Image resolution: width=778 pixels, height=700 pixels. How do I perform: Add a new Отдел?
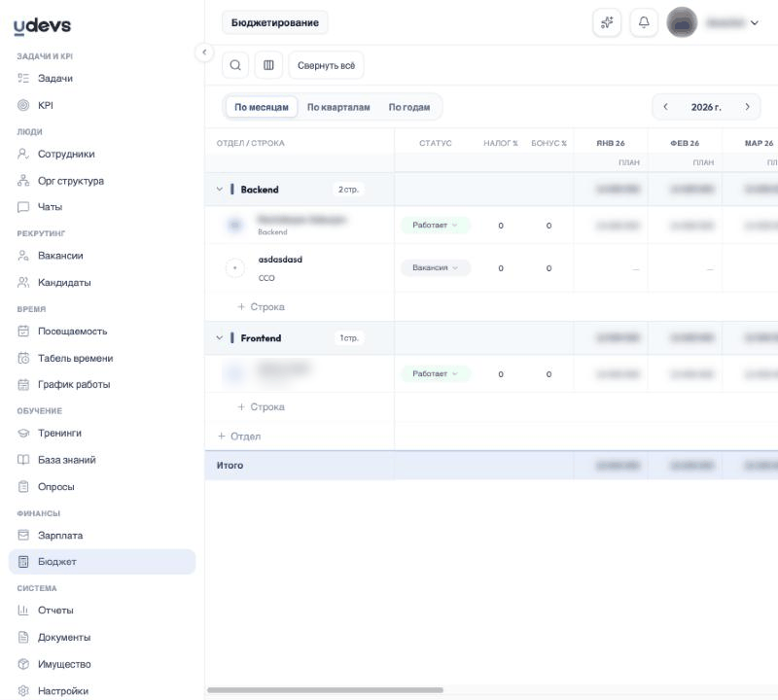(x=239, y=437)
